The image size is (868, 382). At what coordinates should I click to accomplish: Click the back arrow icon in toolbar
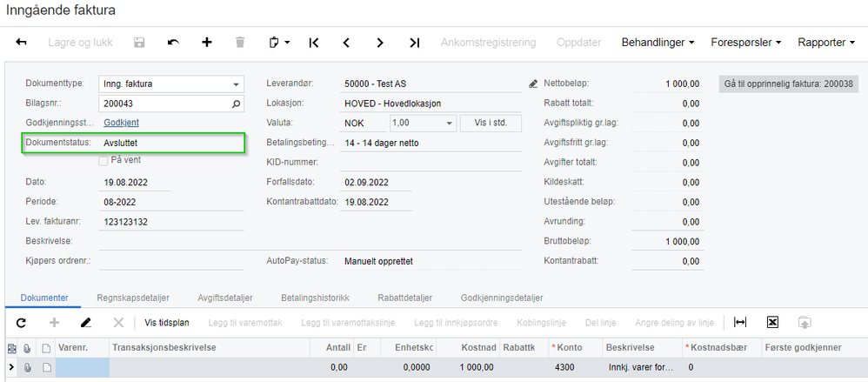21,42
